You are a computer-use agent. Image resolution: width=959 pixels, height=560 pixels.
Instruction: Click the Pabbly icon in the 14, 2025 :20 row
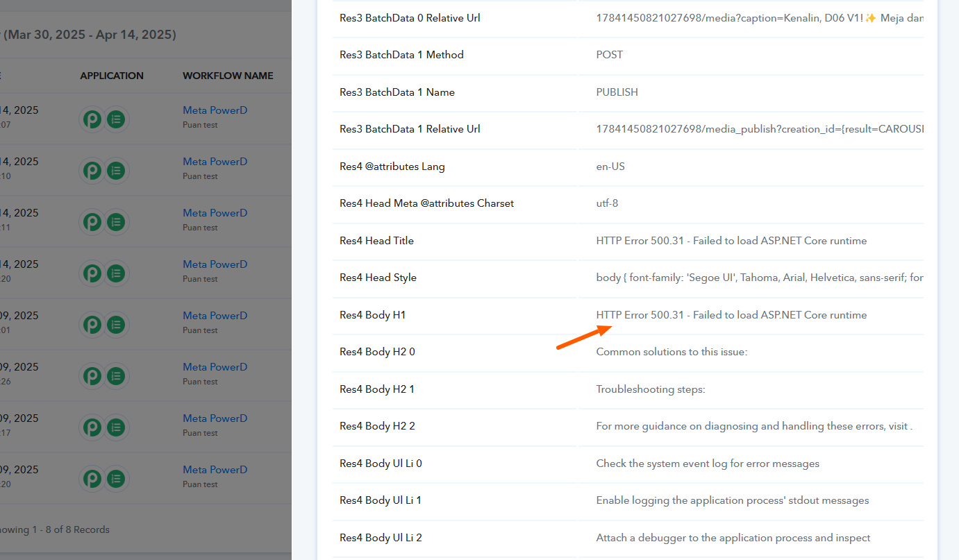[92, 273]
